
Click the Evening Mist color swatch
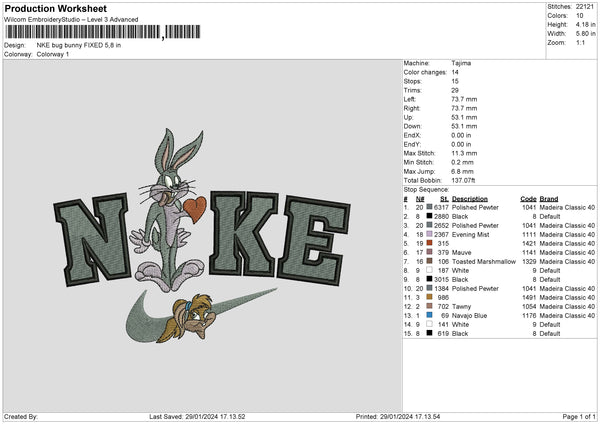[x=429, y=234]
